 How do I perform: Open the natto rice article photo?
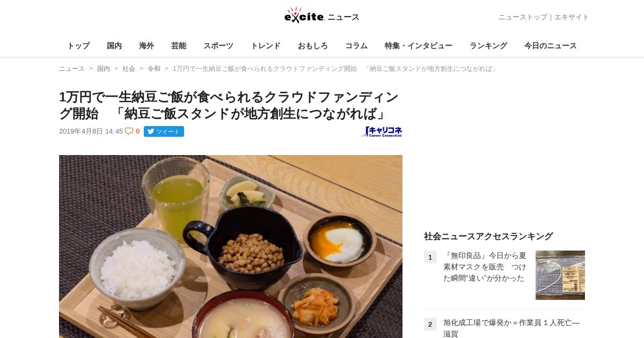(x=231, y=246)
